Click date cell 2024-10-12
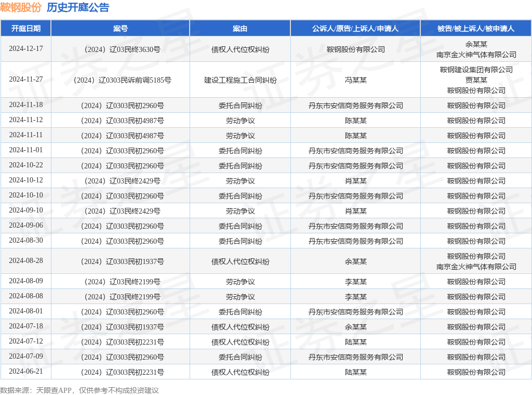Viewport: 532px width, 395px height. coord(26,180)
